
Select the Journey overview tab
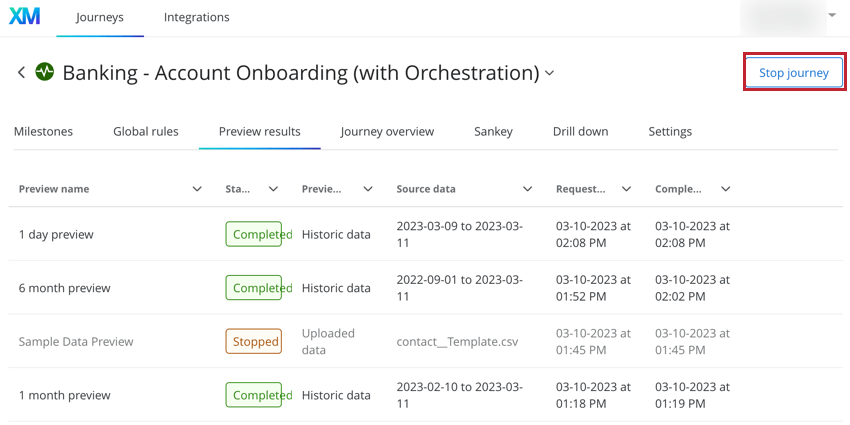coord(387,131)
